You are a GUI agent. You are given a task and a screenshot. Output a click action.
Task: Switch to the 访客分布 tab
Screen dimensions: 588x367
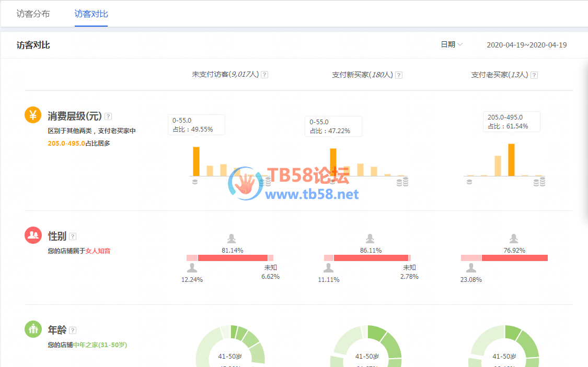point(33,14)
